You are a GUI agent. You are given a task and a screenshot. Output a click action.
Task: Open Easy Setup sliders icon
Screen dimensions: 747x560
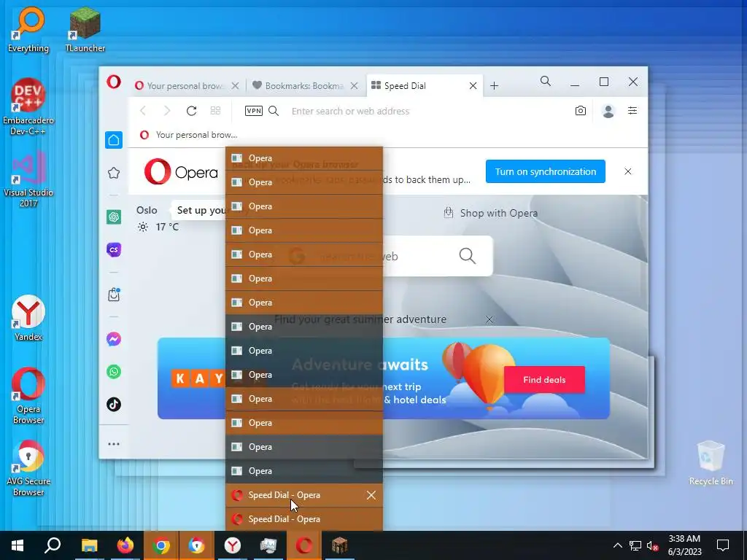(632, 111)
